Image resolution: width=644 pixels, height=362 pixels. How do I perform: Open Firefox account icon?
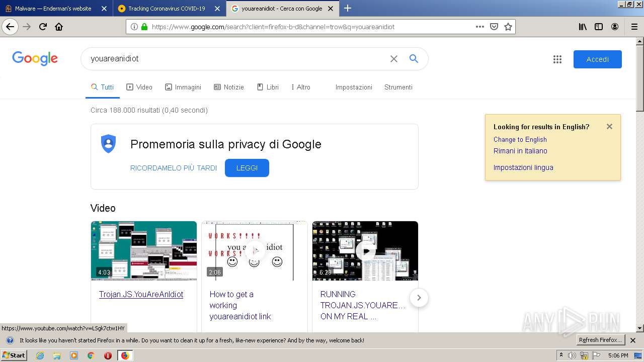pos(615,27)
